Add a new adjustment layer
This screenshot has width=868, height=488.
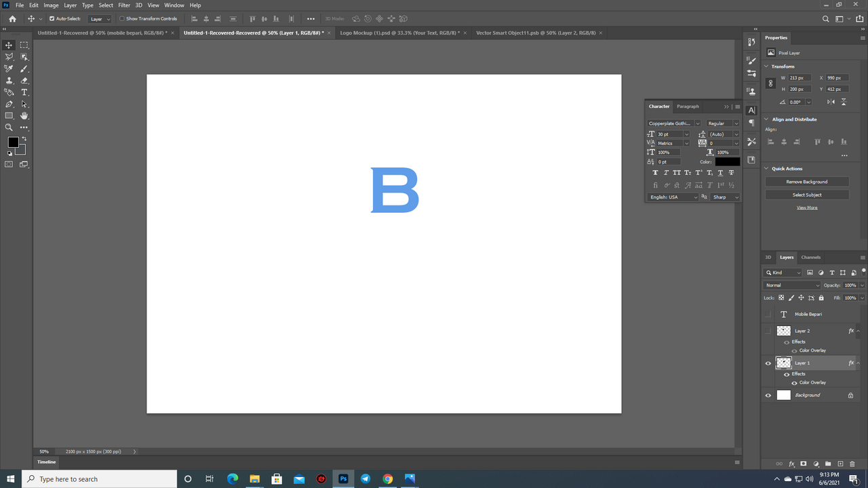(816, 464)
